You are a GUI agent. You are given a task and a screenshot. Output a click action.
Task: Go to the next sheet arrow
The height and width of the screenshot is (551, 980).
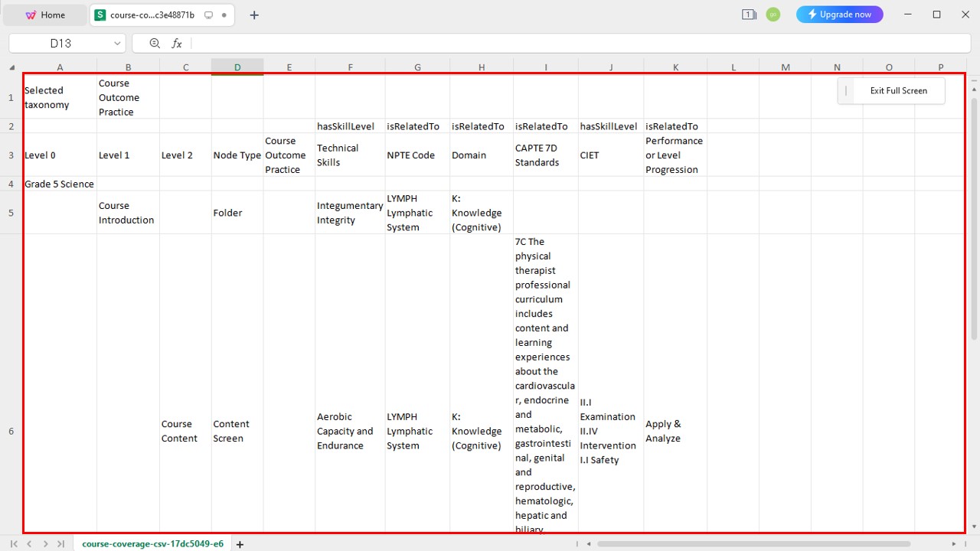[45, 544]
